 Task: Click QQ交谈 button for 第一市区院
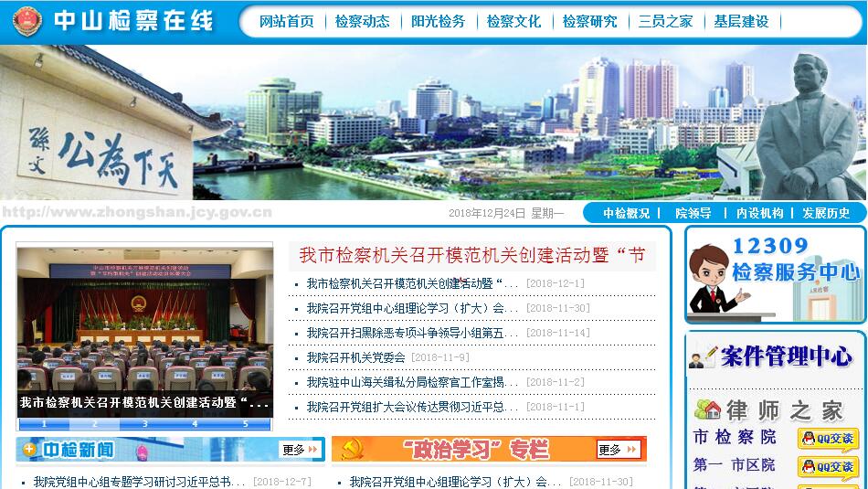828,467
